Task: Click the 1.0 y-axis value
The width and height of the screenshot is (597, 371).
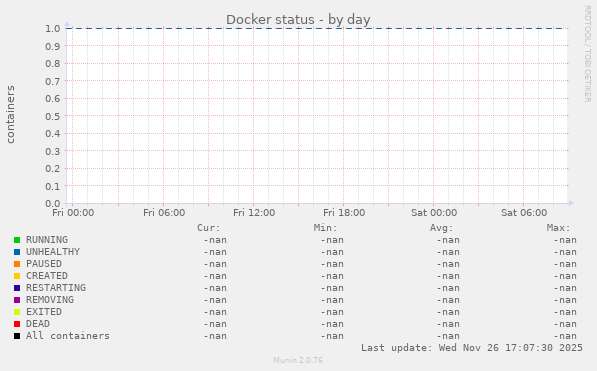Action: pyautogui.click(x=53, y=29)
